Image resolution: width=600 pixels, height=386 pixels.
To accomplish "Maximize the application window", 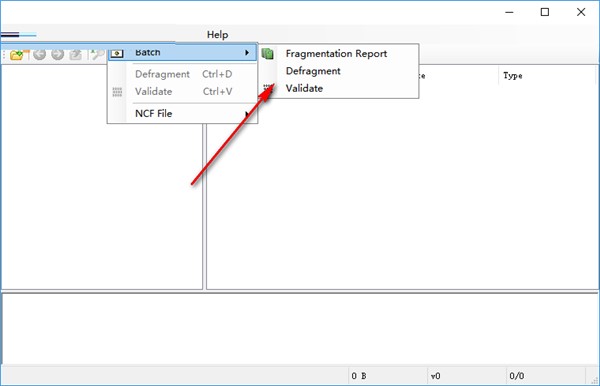I will point(545,12).
